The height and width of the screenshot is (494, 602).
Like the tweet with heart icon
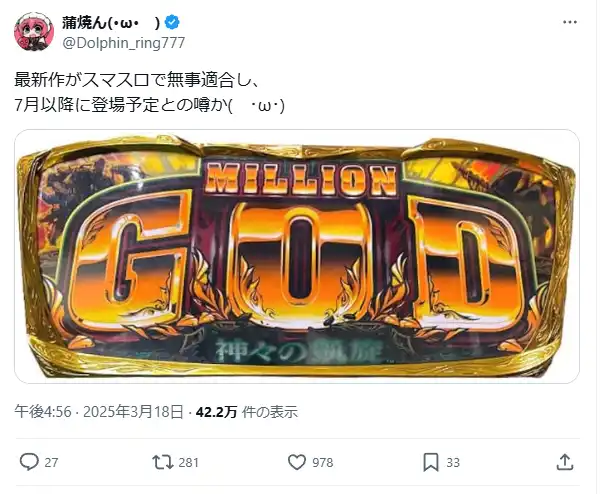[297, 462]
